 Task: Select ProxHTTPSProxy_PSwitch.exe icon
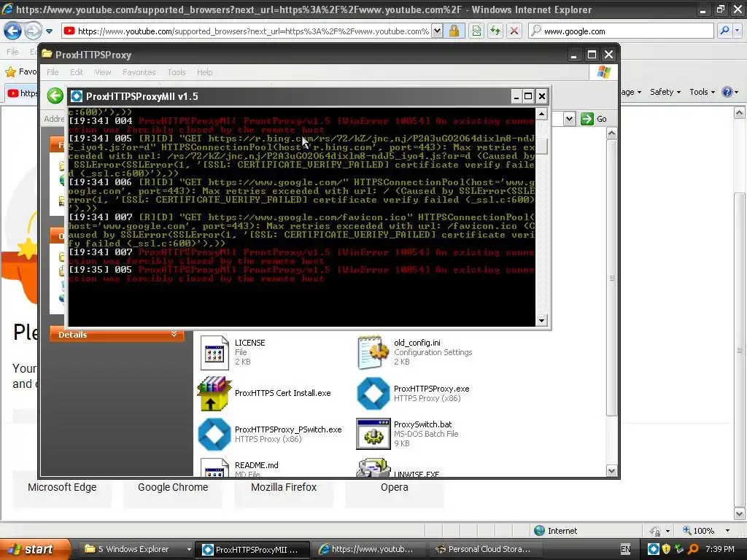pyautogui.click(x=214, y=434)
